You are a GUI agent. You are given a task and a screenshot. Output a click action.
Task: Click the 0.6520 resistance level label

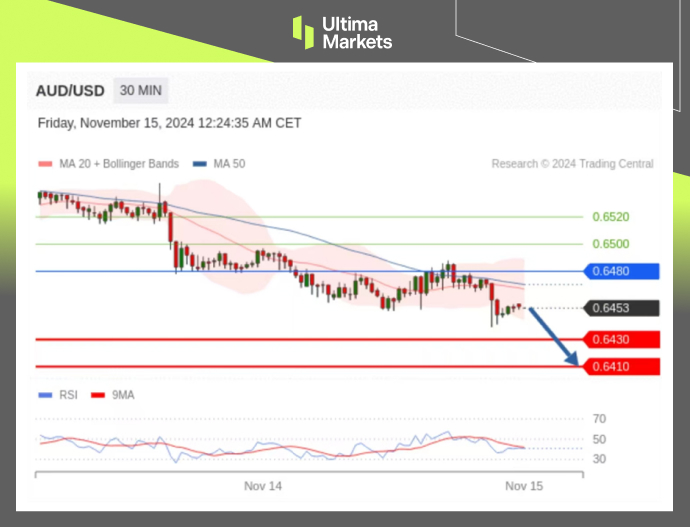pos(610,216)
